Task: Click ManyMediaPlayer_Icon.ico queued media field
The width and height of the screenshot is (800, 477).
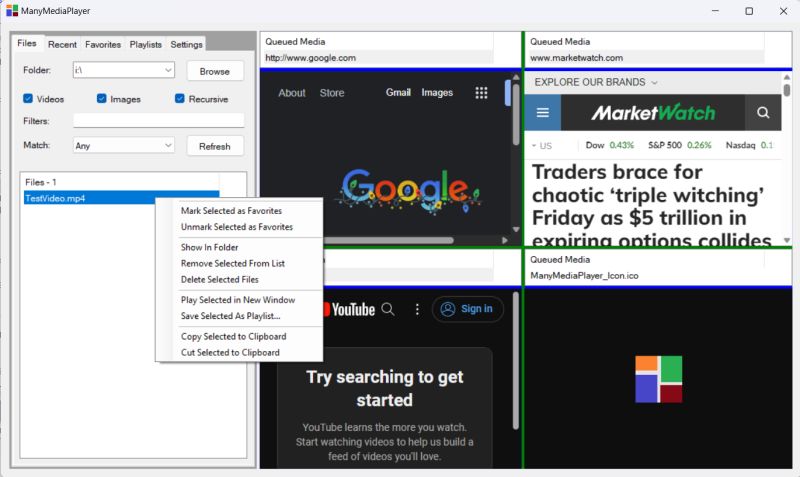Action: pyautogui.click(x=645, y=275)
